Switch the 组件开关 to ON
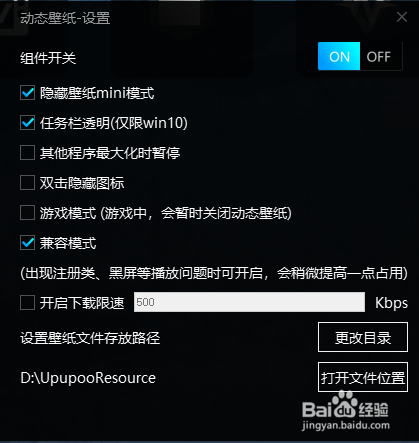This screenshot has width=419, height=443. (339, 56)
